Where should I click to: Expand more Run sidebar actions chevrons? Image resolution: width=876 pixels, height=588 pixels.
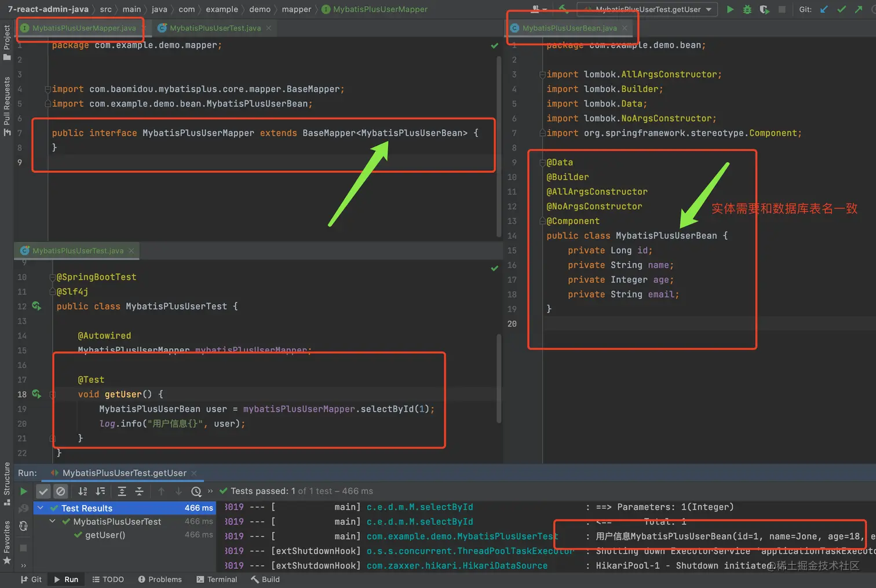[23, 565]
